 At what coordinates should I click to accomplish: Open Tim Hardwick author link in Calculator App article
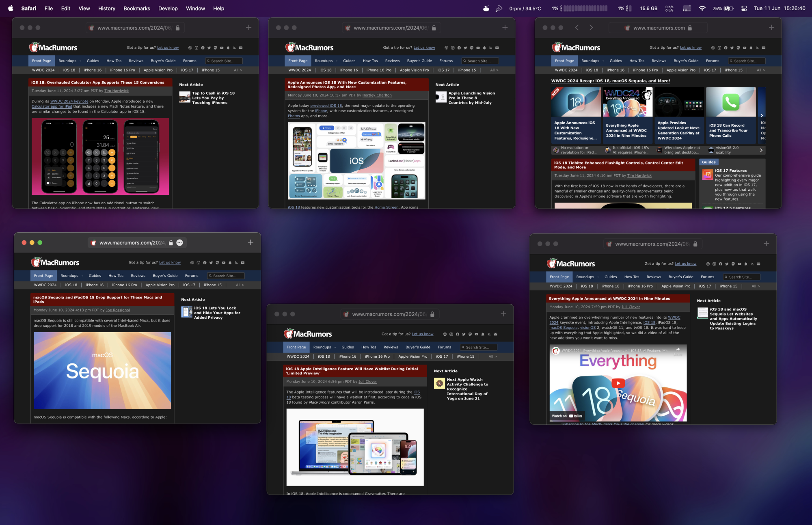[117, 91]
